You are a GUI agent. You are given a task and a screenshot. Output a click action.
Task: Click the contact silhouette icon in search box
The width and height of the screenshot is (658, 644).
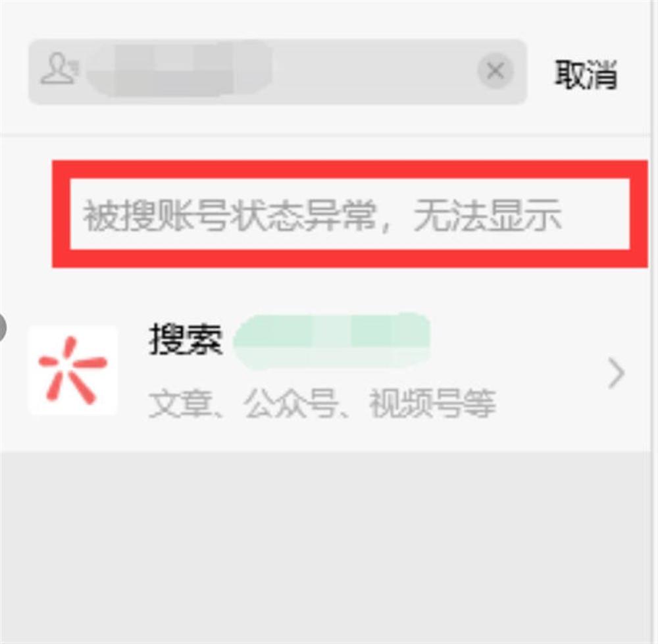60,69
